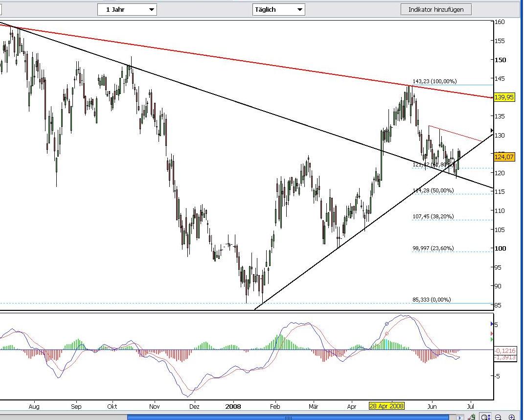Click the '2008' year label on time axis
Screen dimensions: 524x420
coord(233,407)
